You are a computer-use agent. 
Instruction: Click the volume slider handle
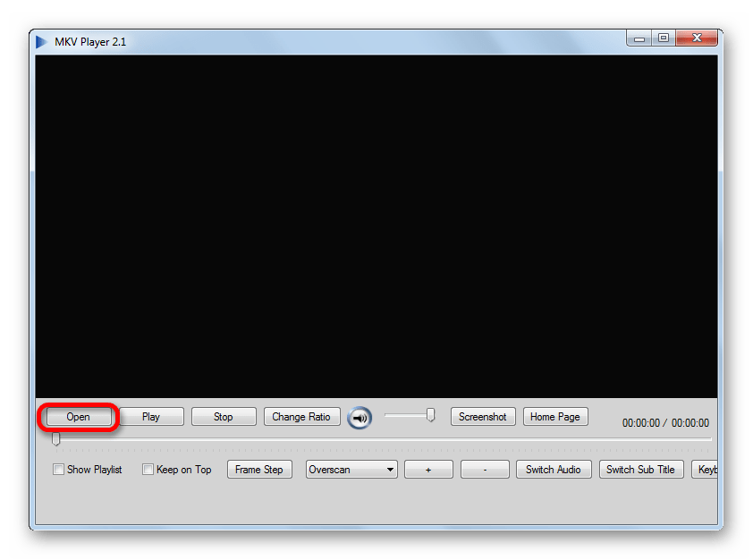[x=431, y=415]
